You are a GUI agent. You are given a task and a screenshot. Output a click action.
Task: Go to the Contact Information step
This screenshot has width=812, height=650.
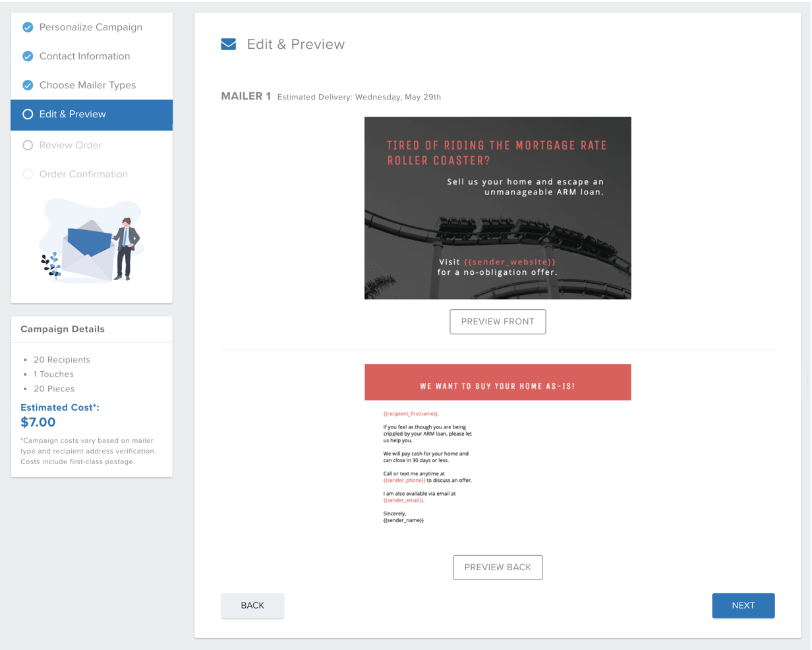click(x=84, y=56)
